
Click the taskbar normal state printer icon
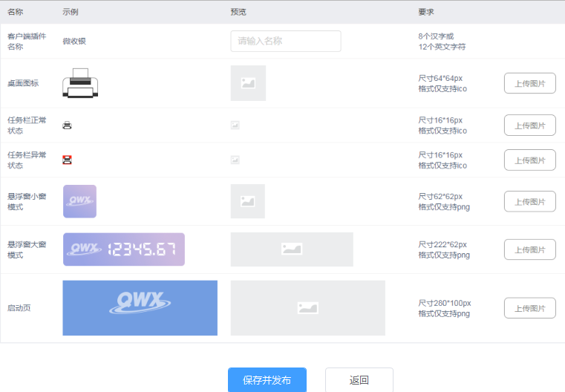coord(67,125)
